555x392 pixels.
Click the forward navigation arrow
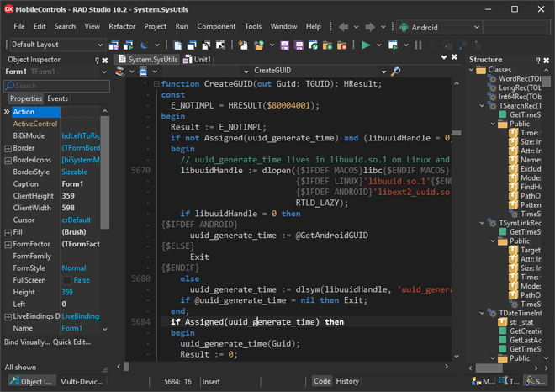[371, 27]
